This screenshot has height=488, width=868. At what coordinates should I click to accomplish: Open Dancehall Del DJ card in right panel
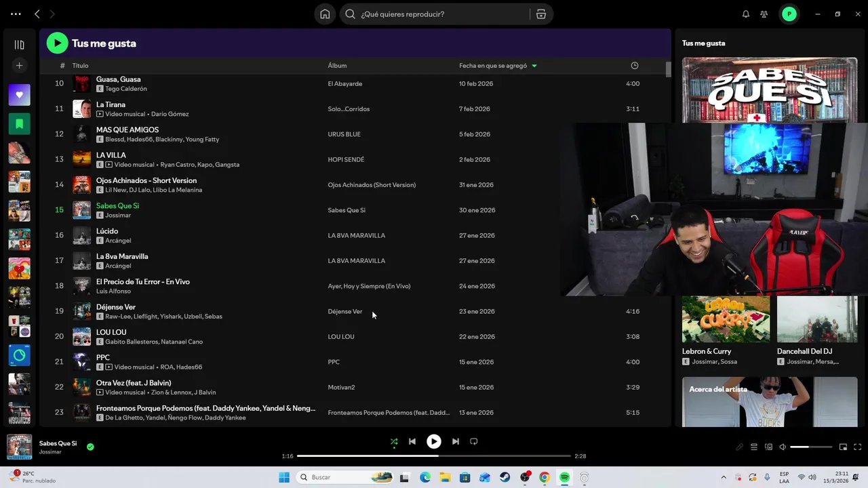[817, 331]
